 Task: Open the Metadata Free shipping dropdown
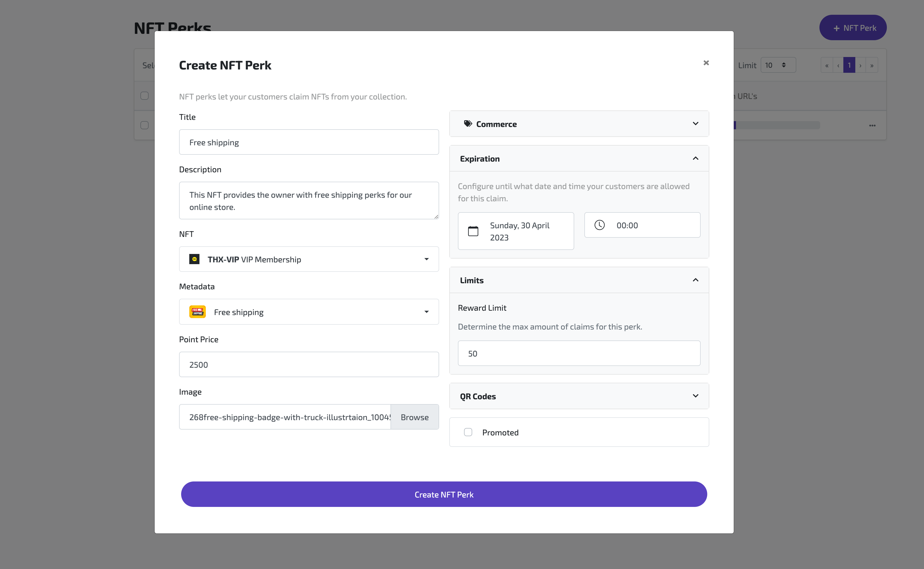pyautogui.click(x=309, y=312)
